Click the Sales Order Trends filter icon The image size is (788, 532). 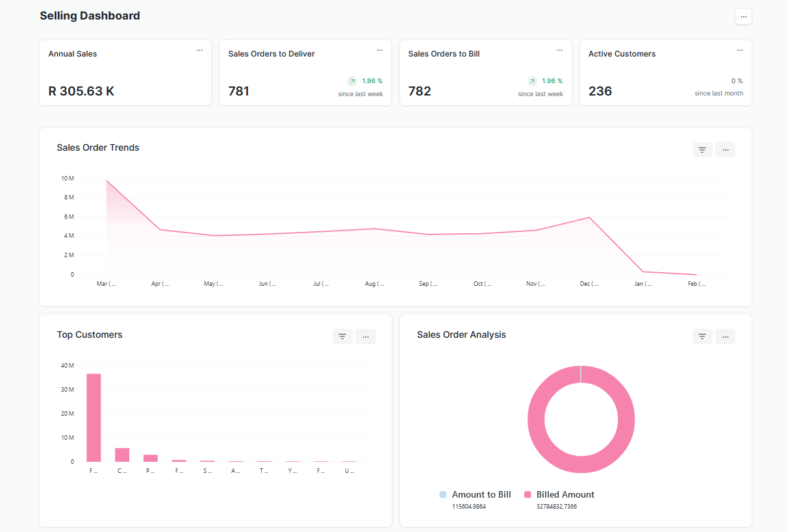(702, 150)
